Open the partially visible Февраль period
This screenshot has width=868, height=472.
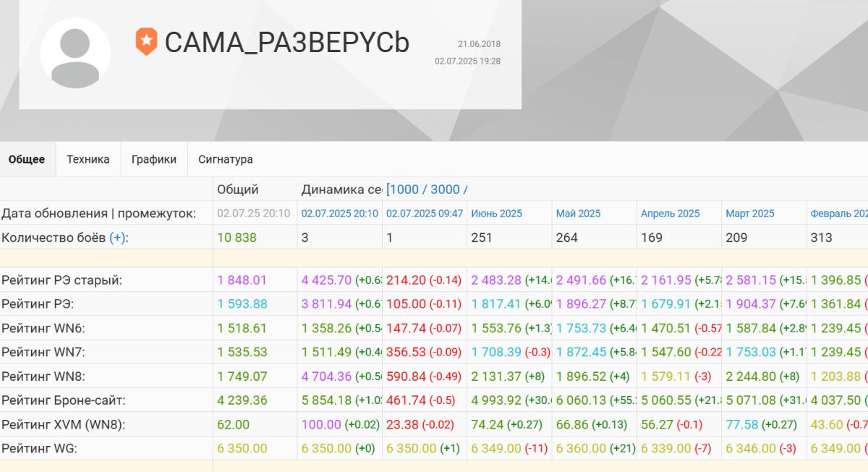tap(838, 214)
